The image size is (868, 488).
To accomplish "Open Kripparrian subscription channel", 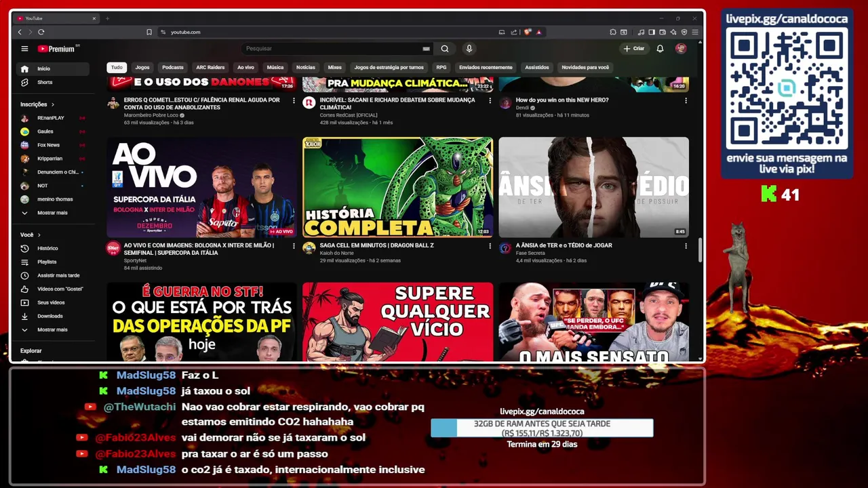I will [52, 159].
